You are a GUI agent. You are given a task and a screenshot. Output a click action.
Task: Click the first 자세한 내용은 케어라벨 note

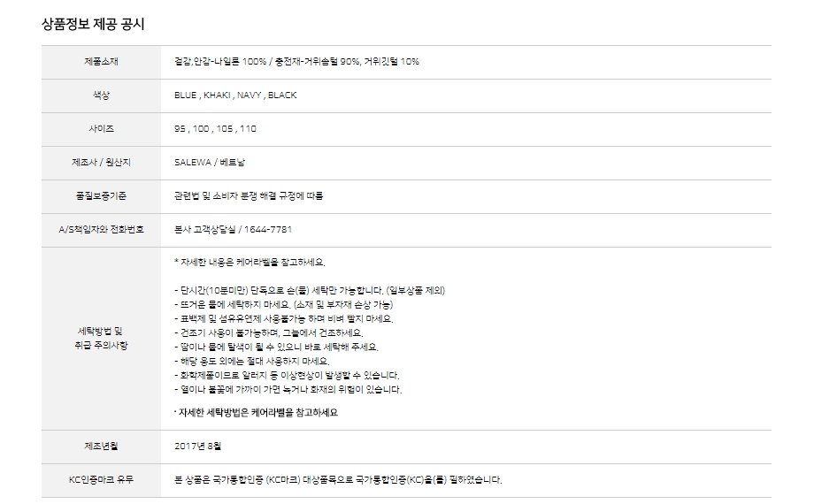252,263
